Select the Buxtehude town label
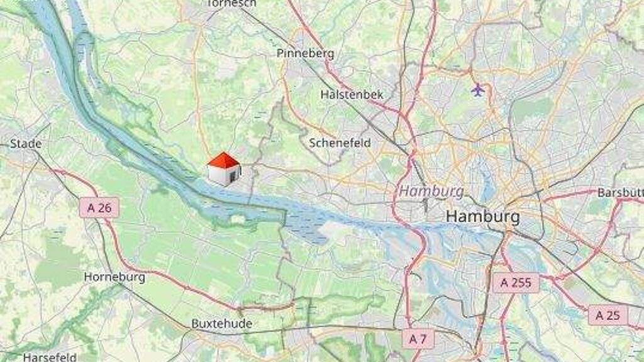The height and width of the screenshot is (362, 644). point(222,324)
